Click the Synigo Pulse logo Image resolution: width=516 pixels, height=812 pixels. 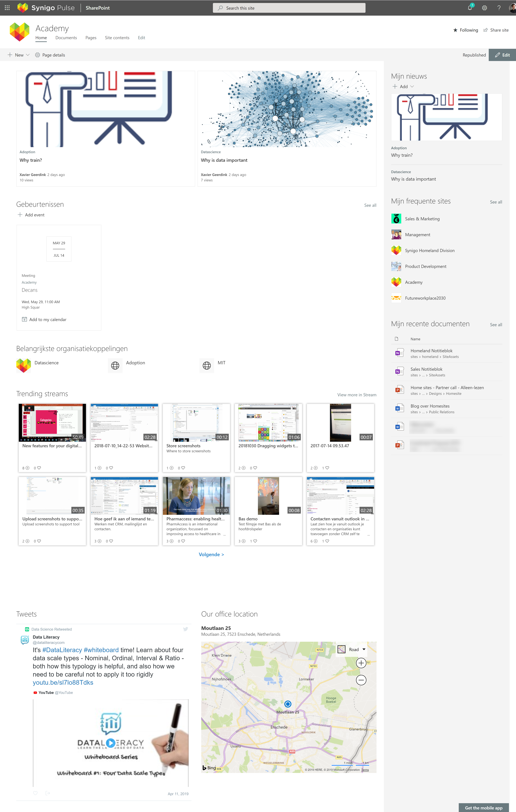coord(46,8)
